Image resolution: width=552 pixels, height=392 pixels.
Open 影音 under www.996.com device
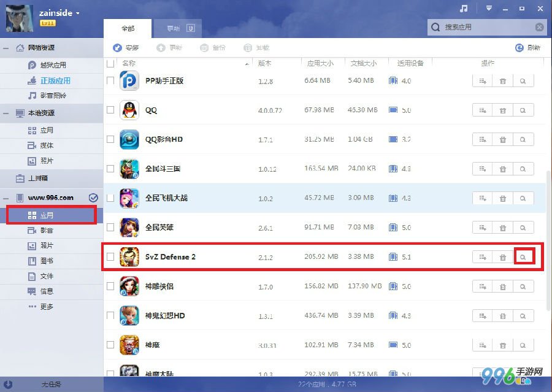52,230
